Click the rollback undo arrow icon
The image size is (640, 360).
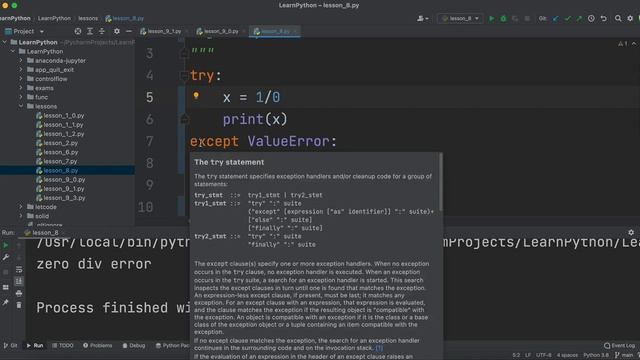coord(604,18)
